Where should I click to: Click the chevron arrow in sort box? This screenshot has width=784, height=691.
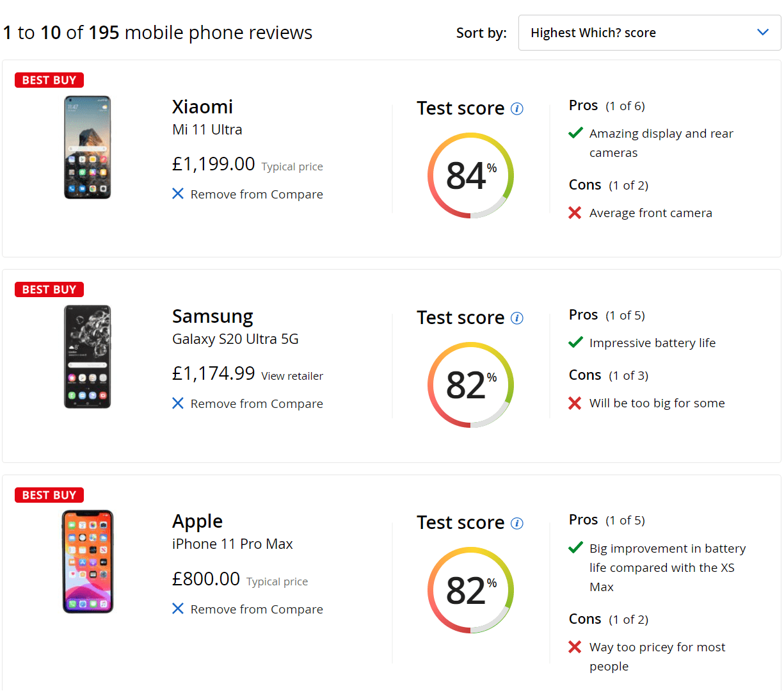[762, 32]
